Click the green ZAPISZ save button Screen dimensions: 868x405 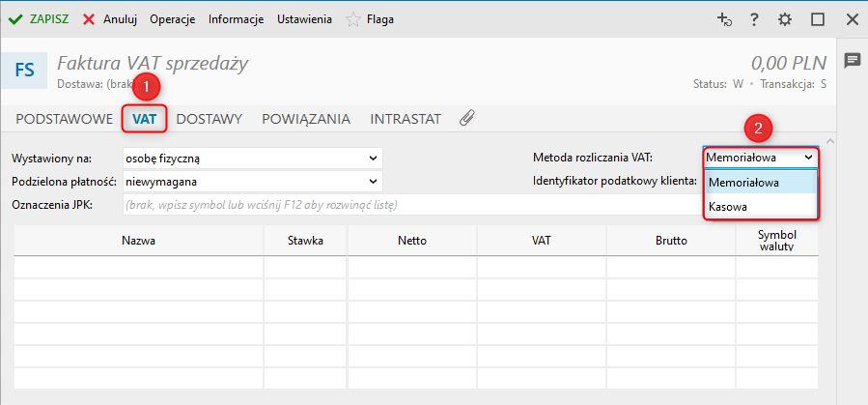(39, 19)
